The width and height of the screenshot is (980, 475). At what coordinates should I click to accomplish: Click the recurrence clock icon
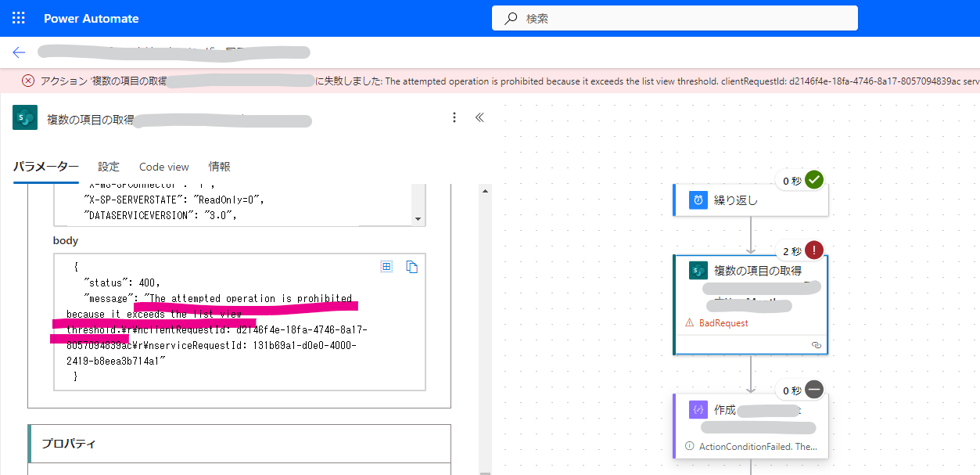point(698,200)
